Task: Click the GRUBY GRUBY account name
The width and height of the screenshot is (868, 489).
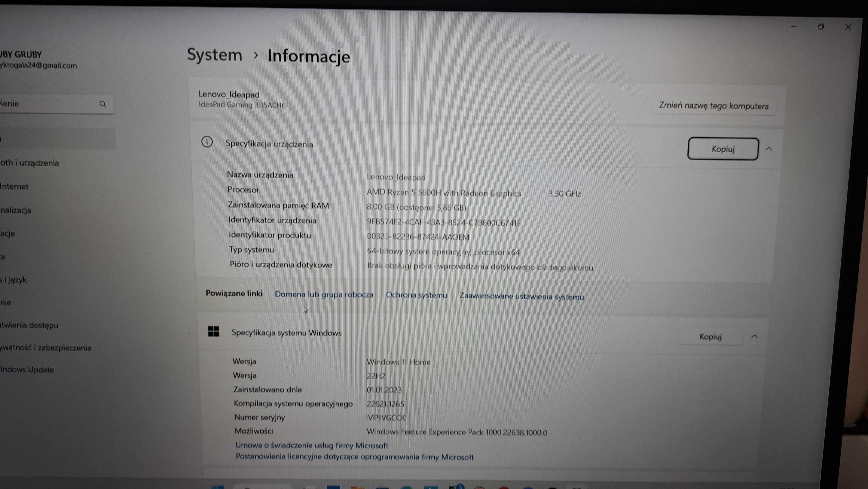Action: (21, 55)
